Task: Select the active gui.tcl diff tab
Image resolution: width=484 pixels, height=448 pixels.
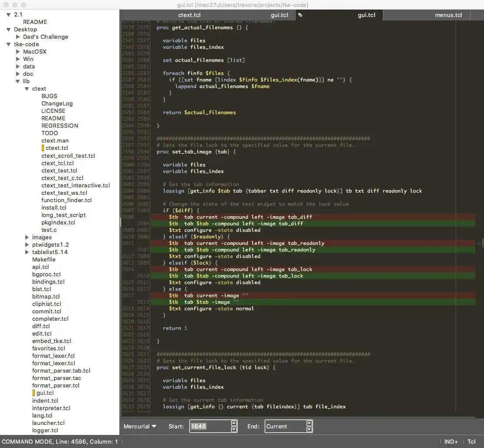Action: [x=366, y=15]
